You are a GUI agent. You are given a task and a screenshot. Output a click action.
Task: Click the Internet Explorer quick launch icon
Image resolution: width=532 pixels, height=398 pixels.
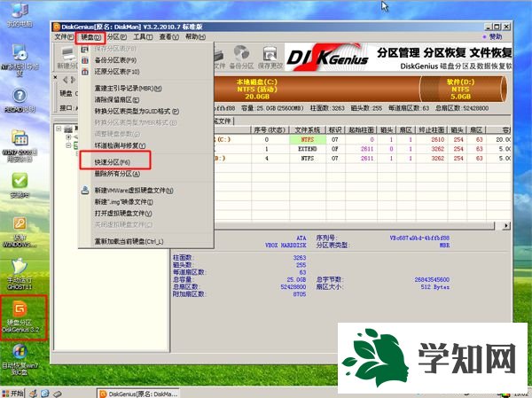[45, 394]
